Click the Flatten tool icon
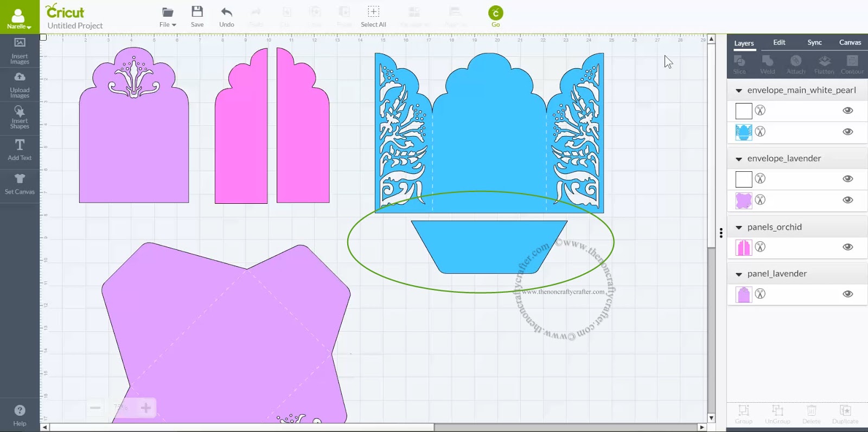This screenshot has height=432, width=868. 824,65
